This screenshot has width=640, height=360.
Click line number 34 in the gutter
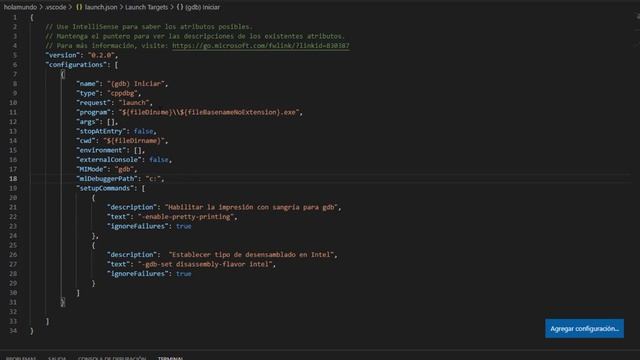pyautogui.click(x=13, y=331)
